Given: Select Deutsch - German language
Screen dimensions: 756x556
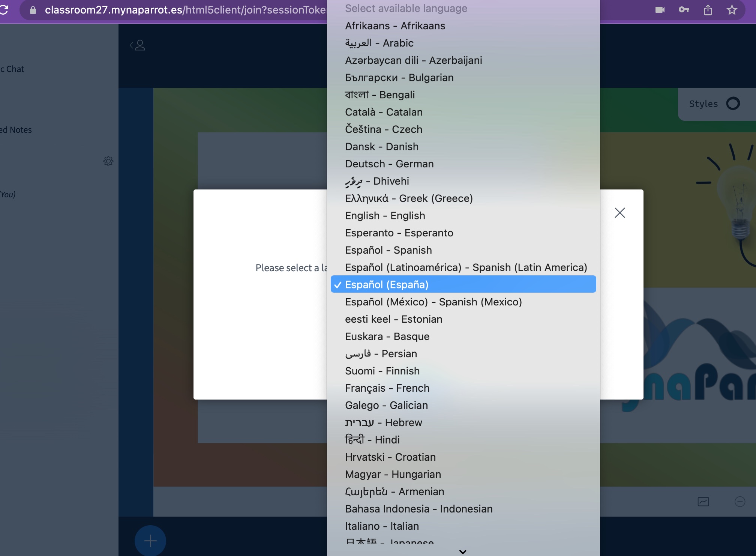Looking at the screenshot, I should 389,164.
